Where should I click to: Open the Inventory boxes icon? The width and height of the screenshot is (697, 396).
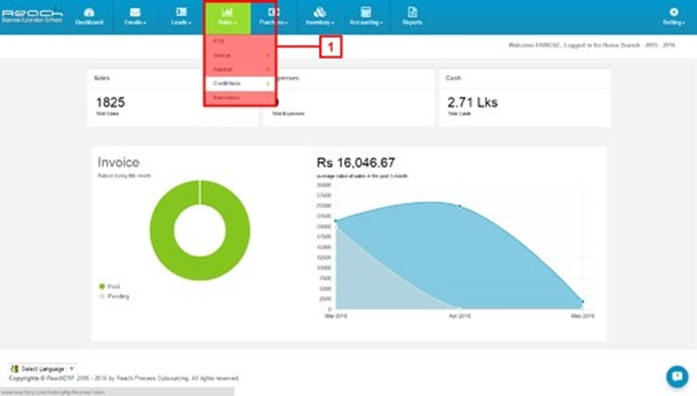320,12
